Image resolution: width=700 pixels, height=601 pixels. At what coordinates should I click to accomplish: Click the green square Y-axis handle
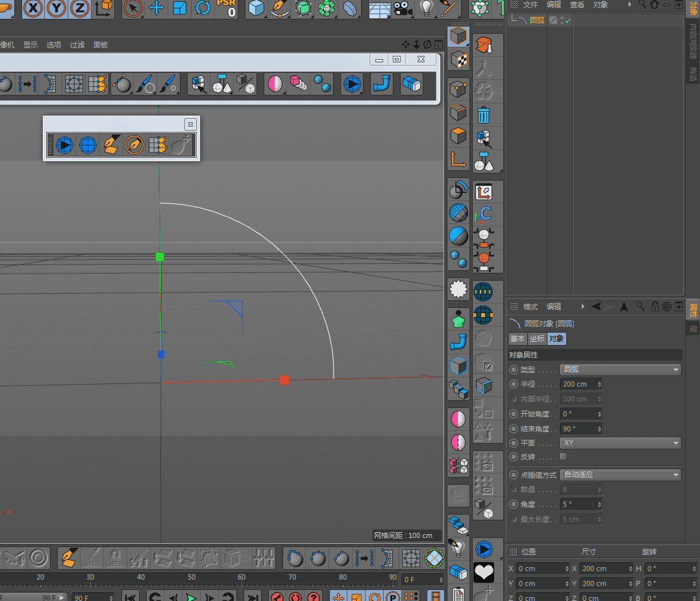click(x=160, y=257)
